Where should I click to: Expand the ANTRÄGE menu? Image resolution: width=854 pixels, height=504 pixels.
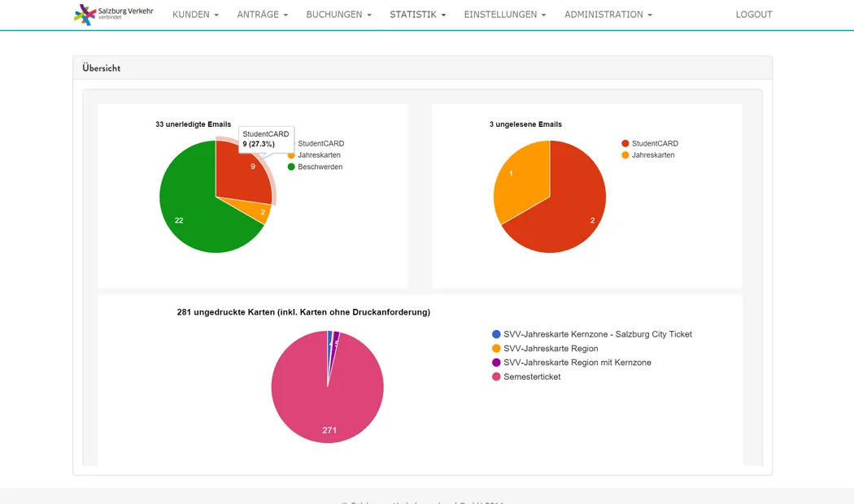(262, 15)
